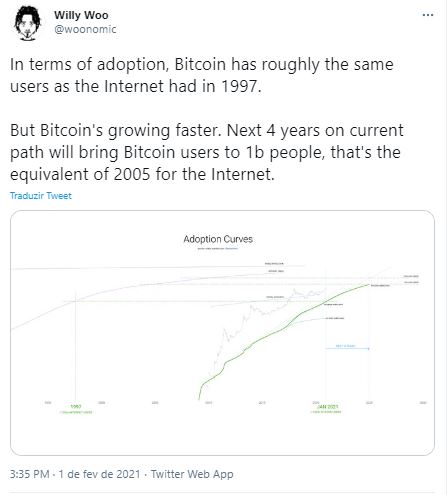Viewport: 448px width, 495px height.
Task: Click the 'Adoption Curves' chart title
Action: pyautogui.click(x=218, y=239)
